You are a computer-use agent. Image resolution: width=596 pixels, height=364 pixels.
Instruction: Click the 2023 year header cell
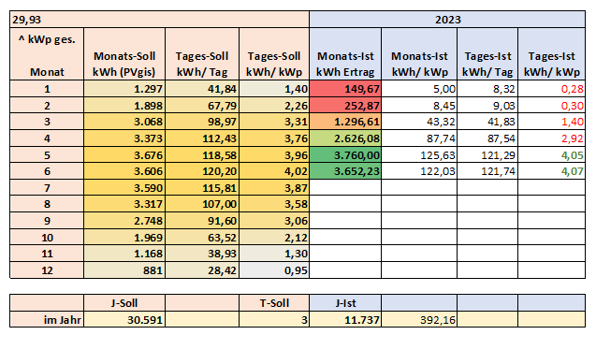point(447,20)
